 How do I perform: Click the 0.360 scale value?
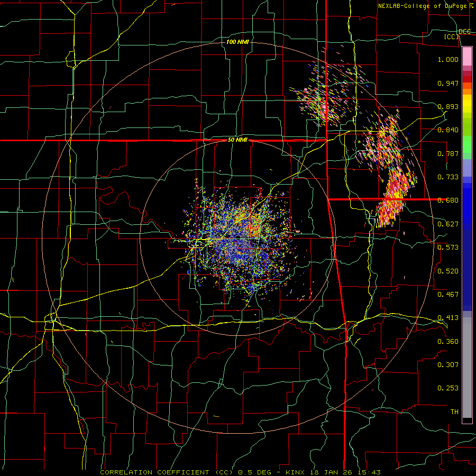point(448,342)
